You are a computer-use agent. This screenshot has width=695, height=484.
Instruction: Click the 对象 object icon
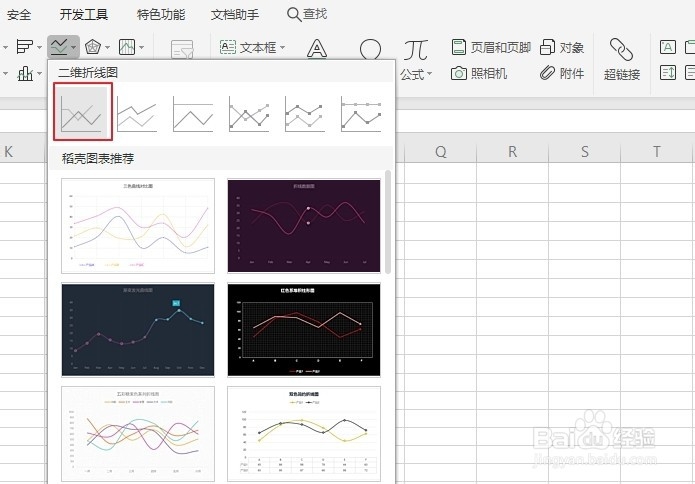click(547, 47)
